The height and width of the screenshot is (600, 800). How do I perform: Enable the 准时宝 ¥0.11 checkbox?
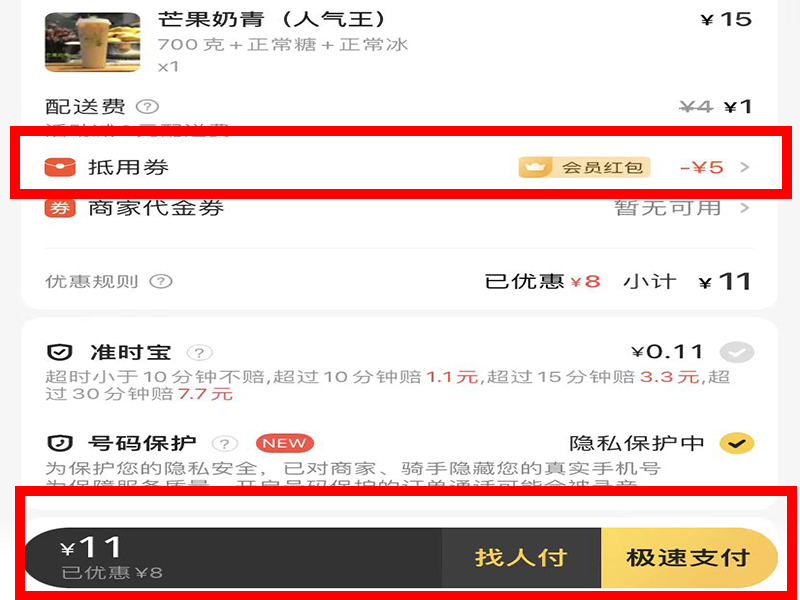[x=737, y=352]
